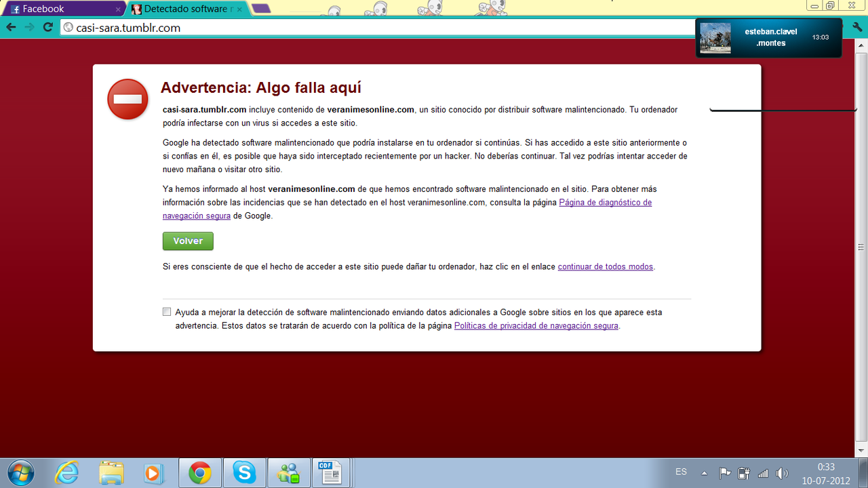Go back with the browser back arrow

click(11, 27)
